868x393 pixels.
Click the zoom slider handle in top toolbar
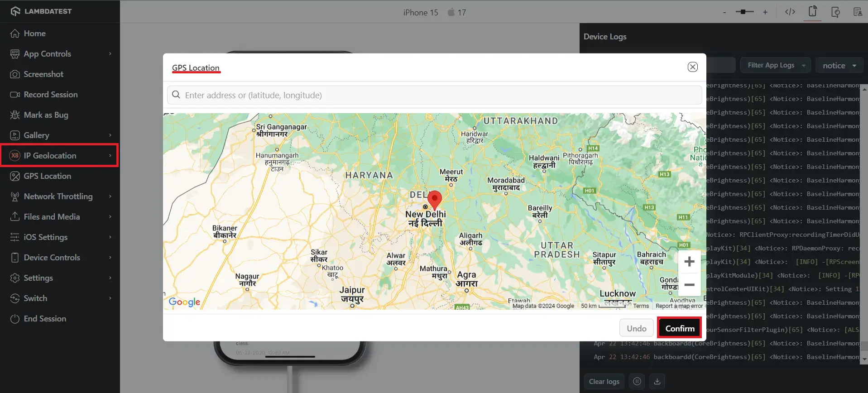743,12
